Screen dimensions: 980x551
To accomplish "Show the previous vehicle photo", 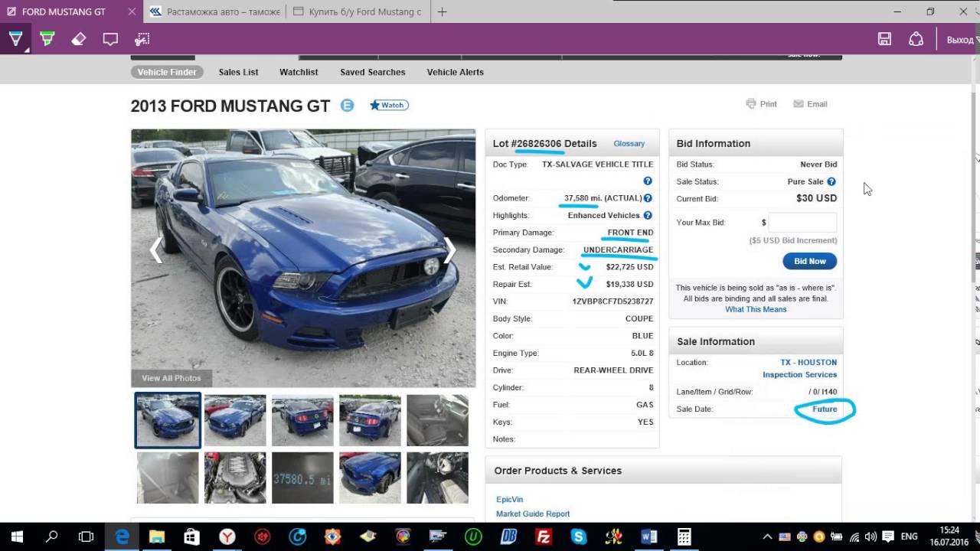I will (x=155, y=250).
